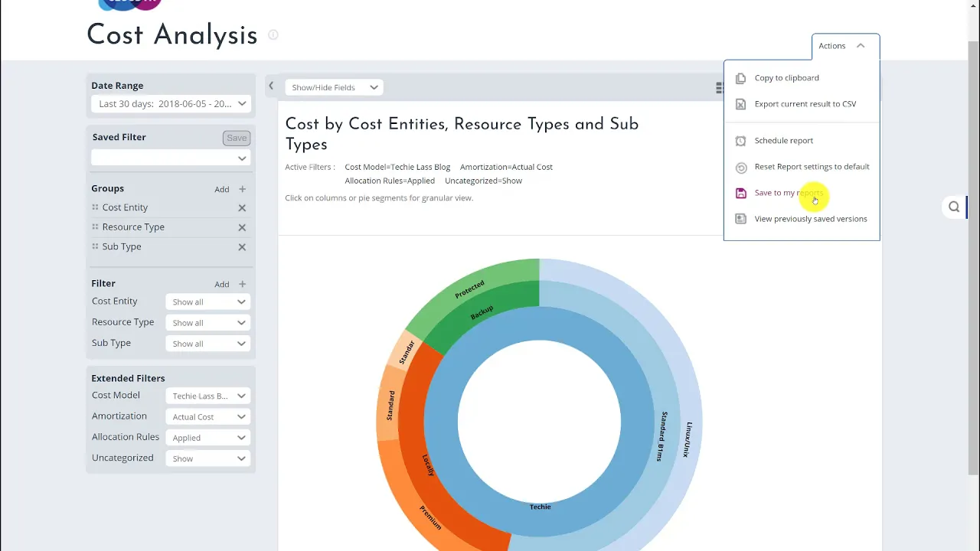Viewport: 980px width, 551px height.
Task: Click the Add label in Groups section
Action: pyautogui.click(x=221, y=189)
